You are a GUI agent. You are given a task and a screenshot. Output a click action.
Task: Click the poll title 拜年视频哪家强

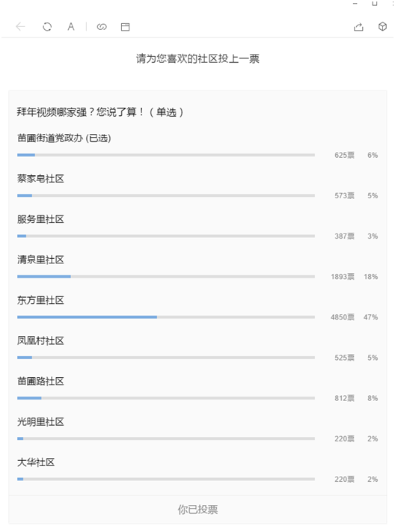tap(52, 112)
